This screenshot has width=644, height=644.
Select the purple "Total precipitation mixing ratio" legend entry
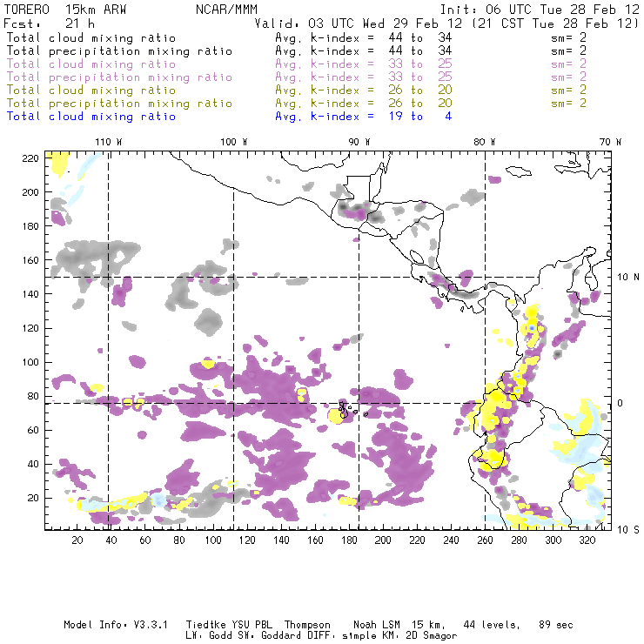pos(119,77)
